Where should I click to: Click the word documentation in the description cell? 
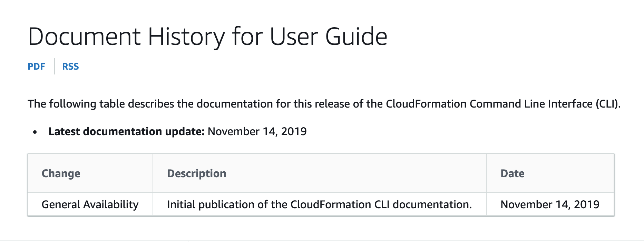[x=432, y=204]
